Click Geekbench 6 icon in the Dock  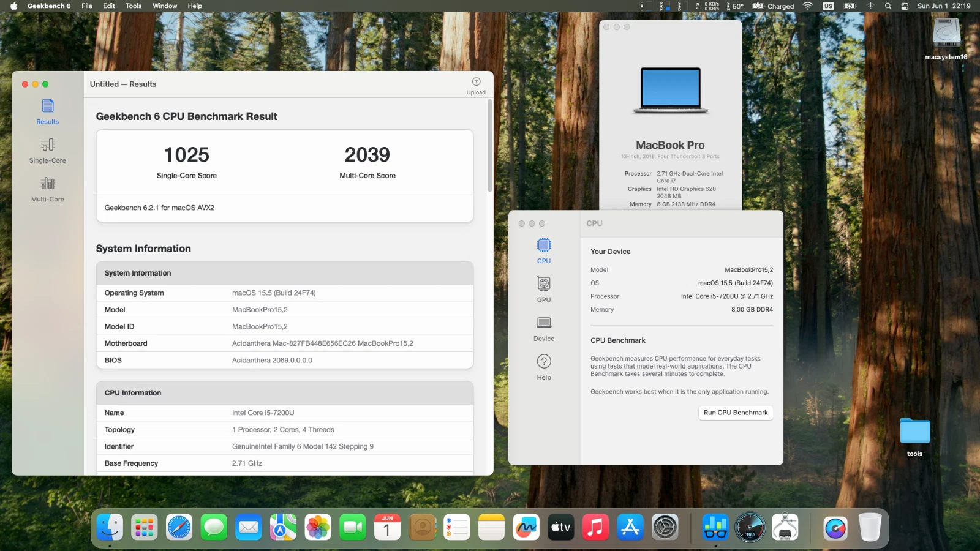click(715, 527)
